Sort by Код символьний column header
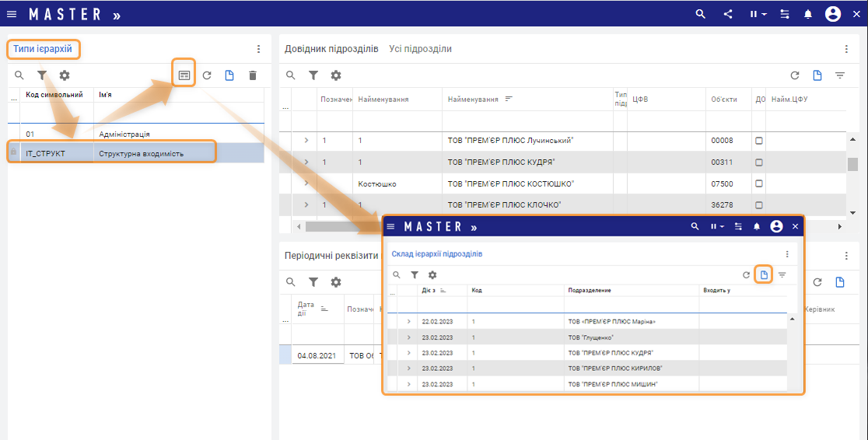Image resolution: width=868 pixels, height=440 pixels. [x=54, y=95]
